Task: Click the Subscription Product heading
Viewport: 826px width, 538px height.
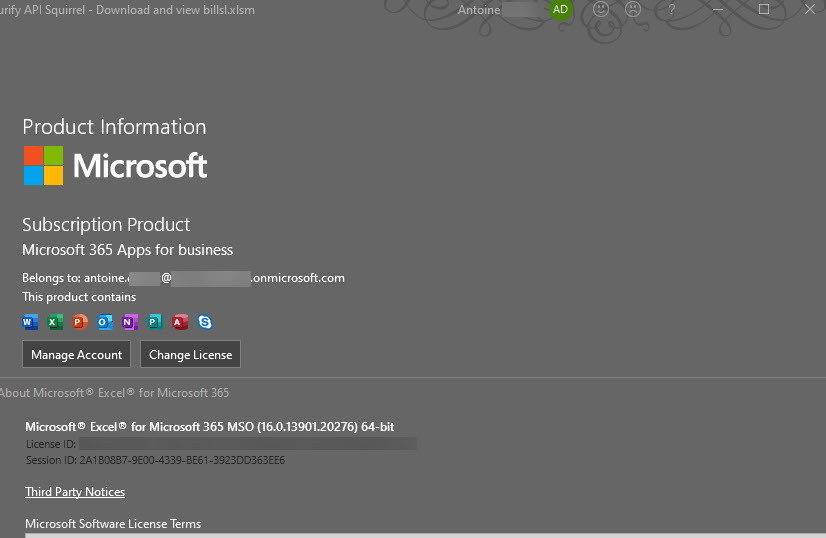Action: [106, 225]
